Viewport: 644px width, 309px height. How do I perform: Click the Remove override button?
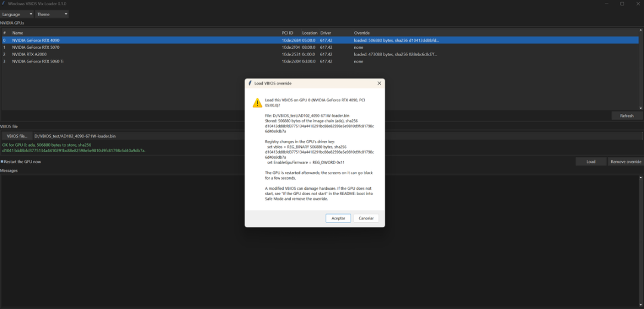tap(626, 162)
